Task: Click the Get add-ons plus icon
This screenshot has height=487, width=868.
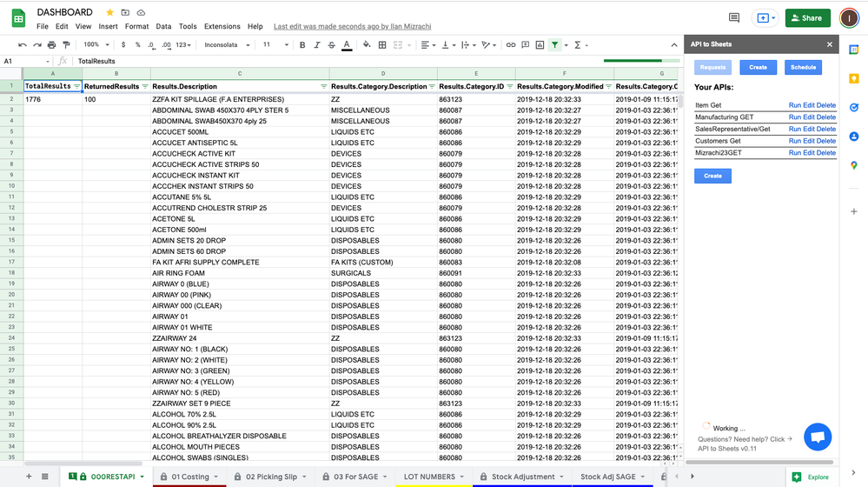Action: 854,211
